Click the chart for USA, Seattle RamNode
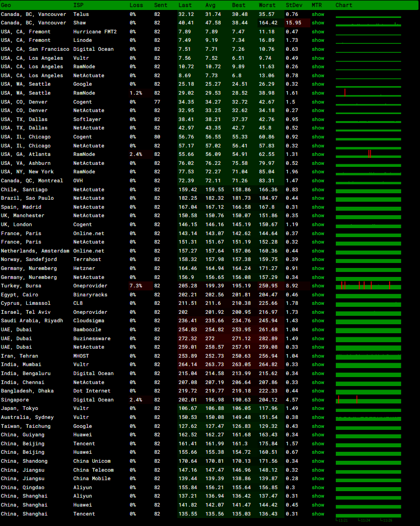Image resolution: width=420 pixels, height=526 pixels. pos(368,93)
